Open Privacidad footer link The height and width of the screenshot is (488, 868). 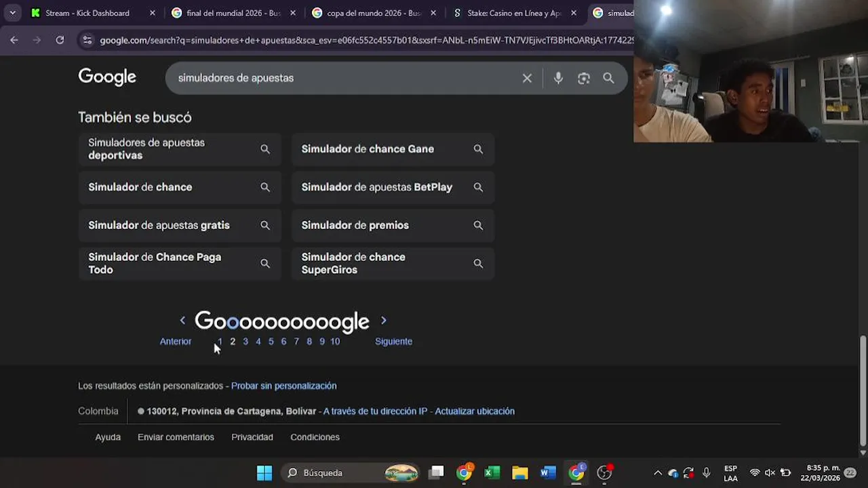coord(252,437)
